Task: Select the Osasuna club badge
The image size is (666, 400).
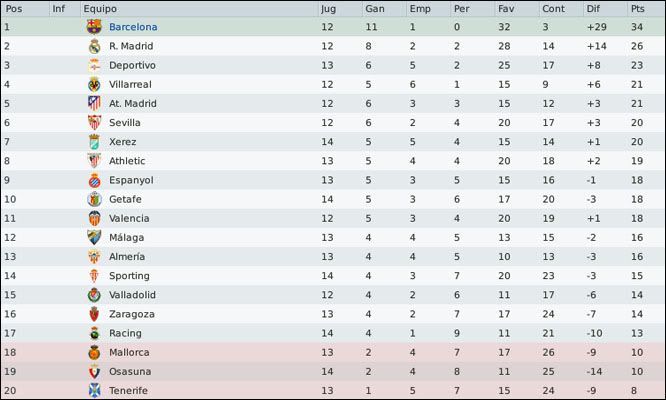Action: pyautogui.click(x=94, y=371)
